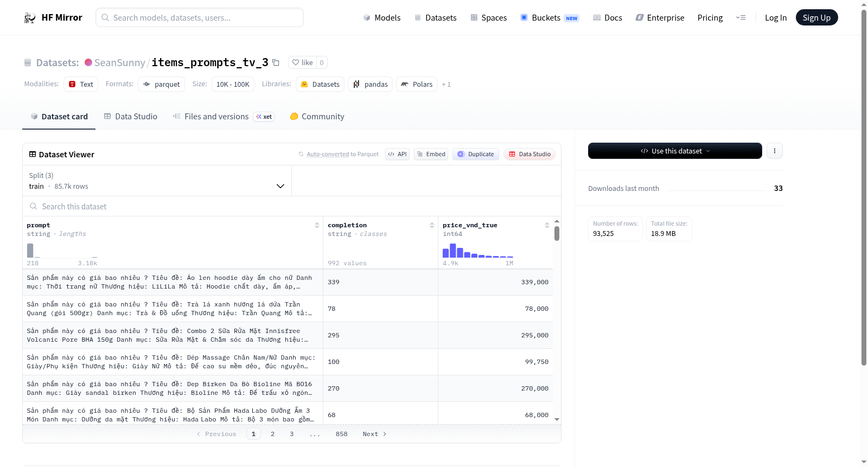Click the prompt lengths histogram

point(62,251)
